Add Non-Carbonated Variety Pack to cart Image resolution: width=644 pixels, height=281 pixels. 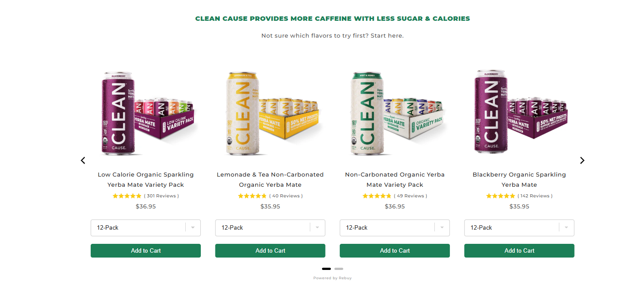coord(395,250)
